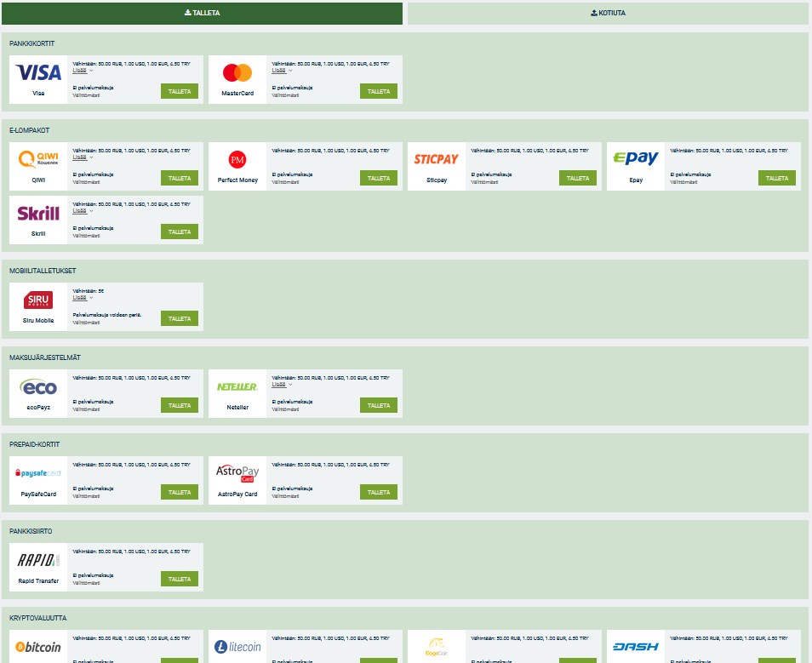Choose the DogeCoin logo
This screenshot has height=663, width=812.
[x=436, y=647]
